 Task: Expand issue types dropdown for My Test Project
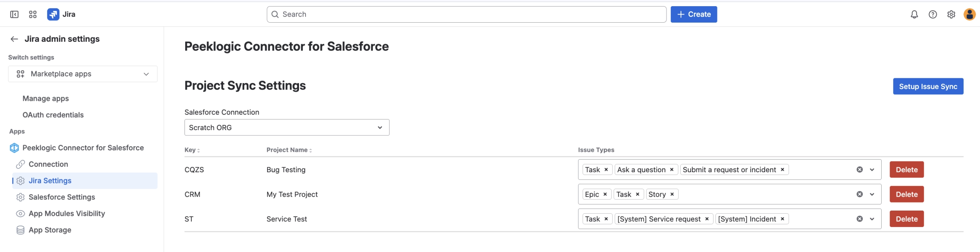coord(872,194)
